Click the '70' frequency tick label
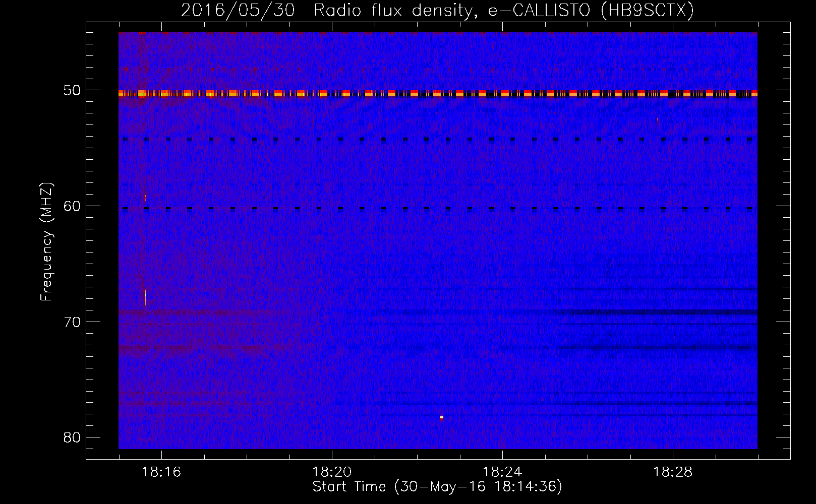The image size is (816, 504). 72,322
